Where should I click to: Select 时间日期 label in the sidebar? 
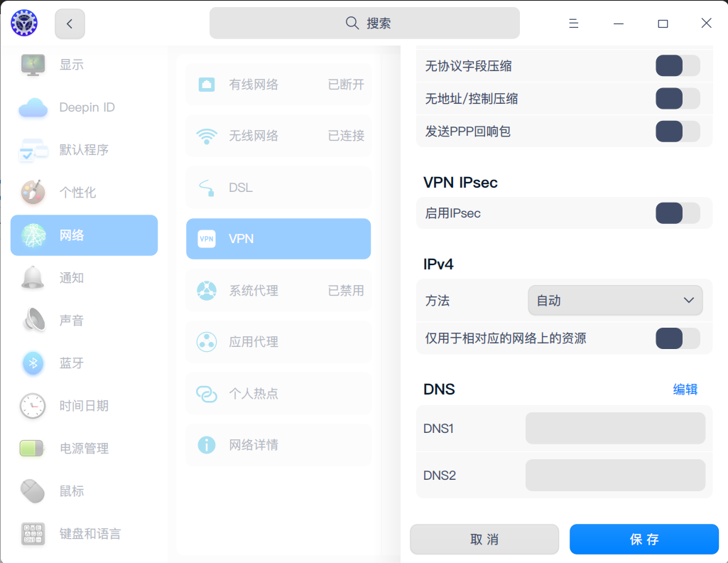(84, 405)
